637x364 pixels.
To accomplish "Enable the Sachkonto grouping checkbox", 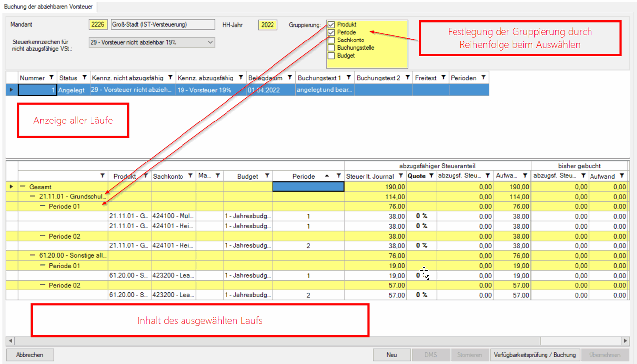I will pos(331,40).
